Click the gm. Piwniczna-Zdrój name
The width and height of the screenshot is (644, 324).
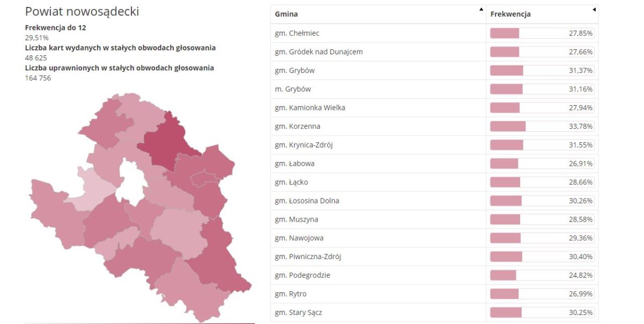(x=308, y=256)
